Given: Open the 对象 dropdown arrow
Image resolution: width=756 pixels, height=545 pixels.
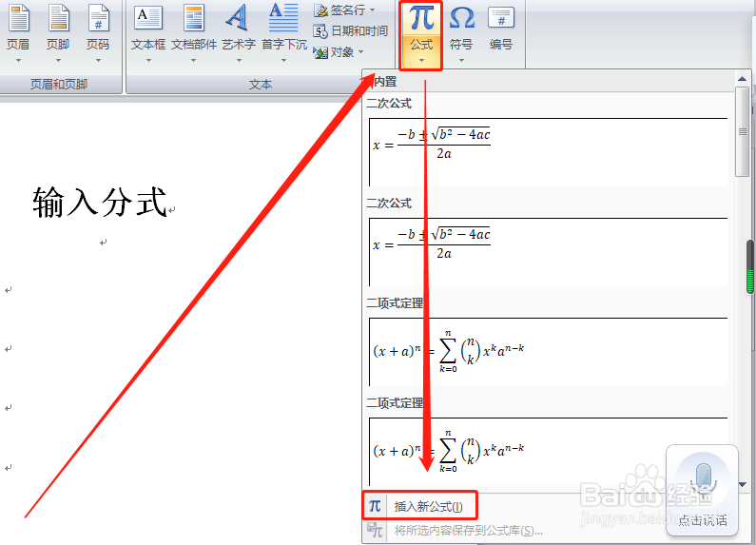Looking at the screenshot, I should [x=360, y=52].
